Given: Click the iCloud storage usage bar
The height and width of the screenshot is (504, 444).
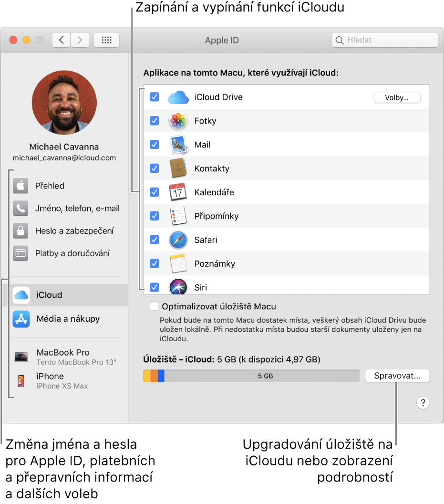Looking at the screenshot, I should click(x=251, y=376).
